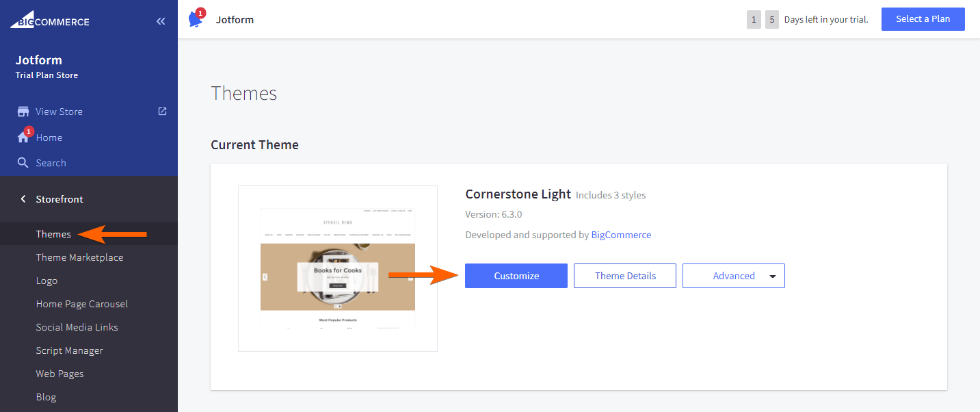Select Logo in the sidebar

point(47,281)
